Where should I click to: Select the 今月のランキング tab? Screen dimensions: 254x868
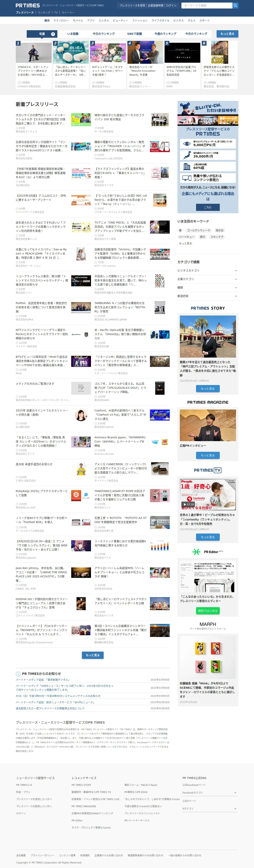tap(196, 34)
